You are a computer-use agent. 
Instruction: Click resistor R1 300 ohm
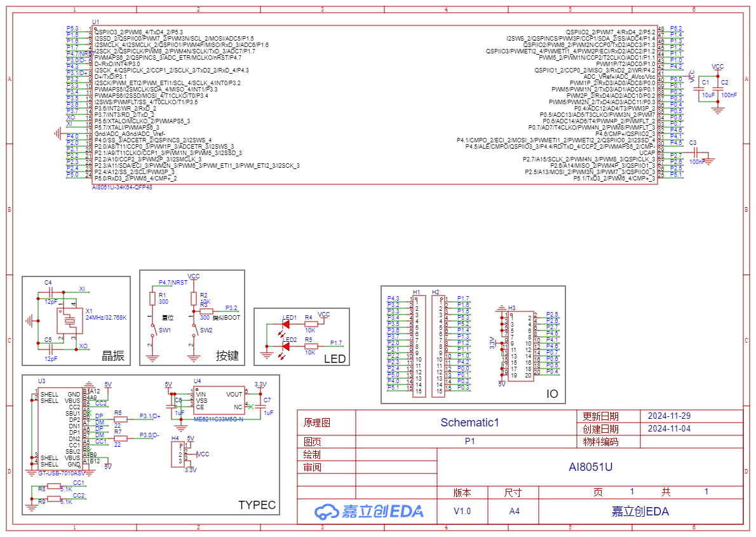pos(152,299)
